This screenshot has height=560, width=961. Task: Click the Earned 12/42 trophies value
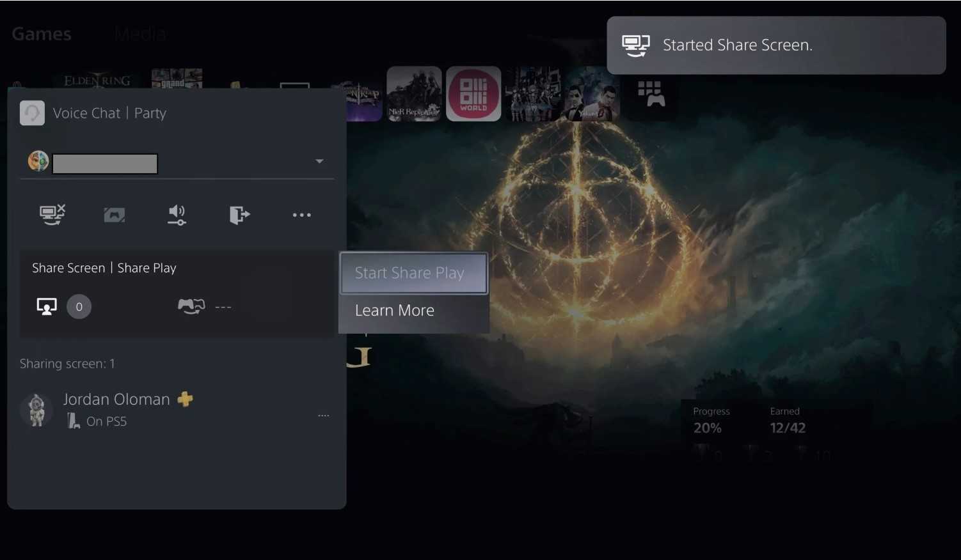[x=788, y=428]
